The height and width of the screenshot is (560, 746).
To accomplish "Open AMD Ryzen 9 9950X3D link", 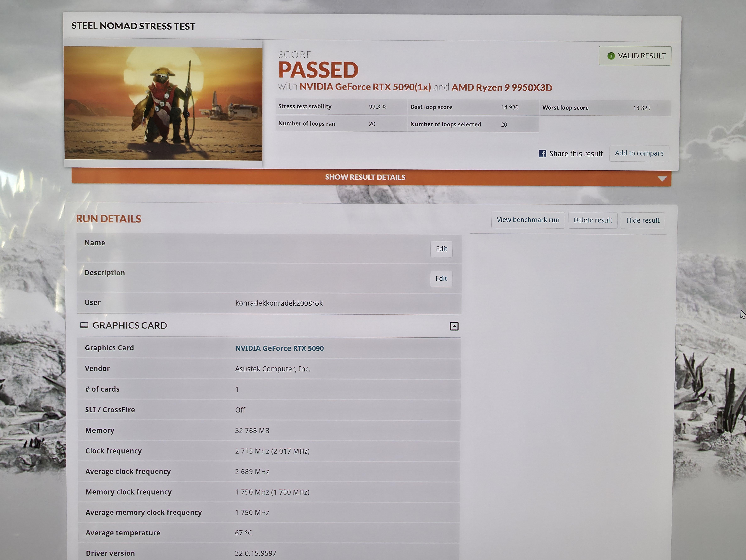I will [501, 87].
